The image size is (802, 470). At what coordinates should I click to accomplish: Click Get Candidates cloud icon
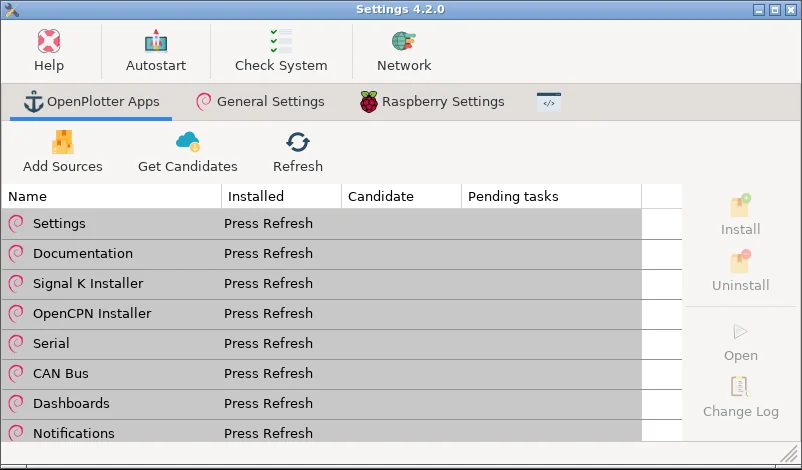188,142
